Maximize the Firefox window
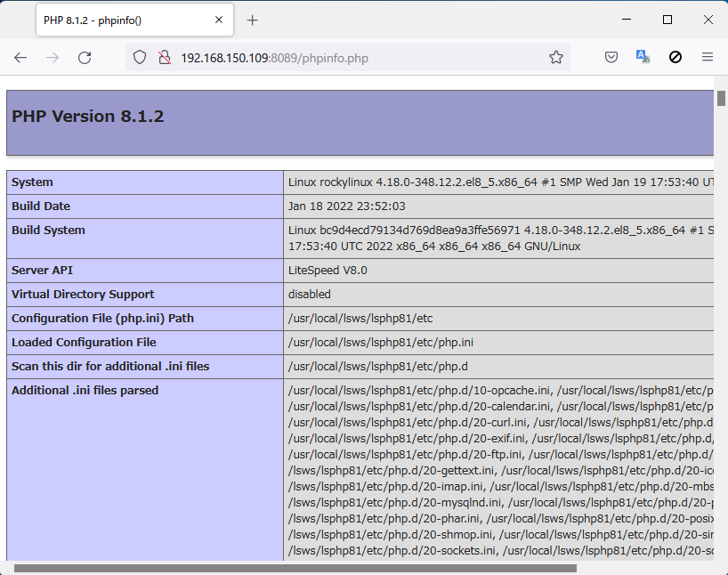Viewport: 728px width, 575px height. [667, 20]
